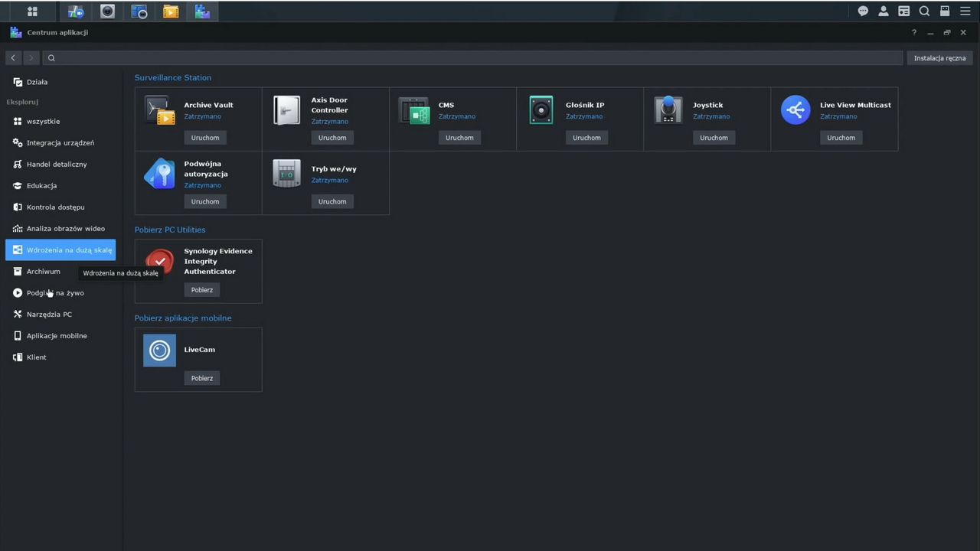Viewport: 980px width, 551px height.
Task: Select Handel detaliczny category
Action: pyautogui.click(x=60, y=164)
